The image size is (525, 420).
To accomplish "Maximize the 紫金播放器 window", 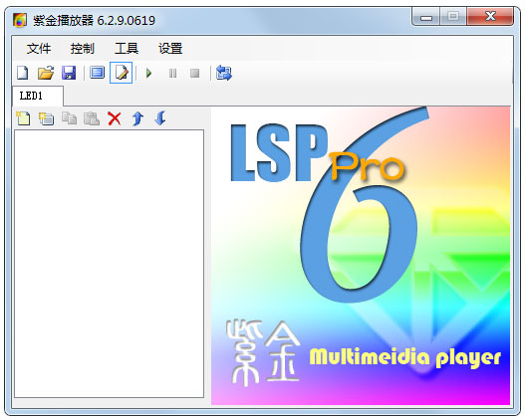I will (x=453, y=17).
